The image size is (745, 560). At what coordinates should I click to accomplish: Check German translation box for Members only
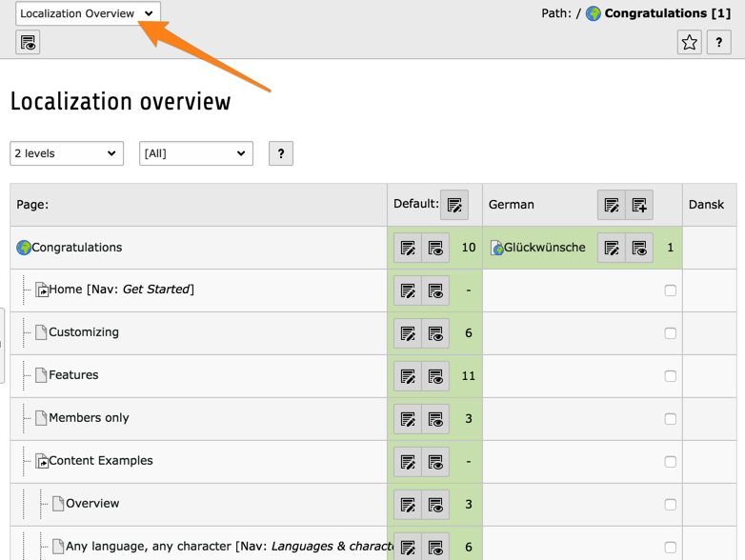tap(670, 418)
